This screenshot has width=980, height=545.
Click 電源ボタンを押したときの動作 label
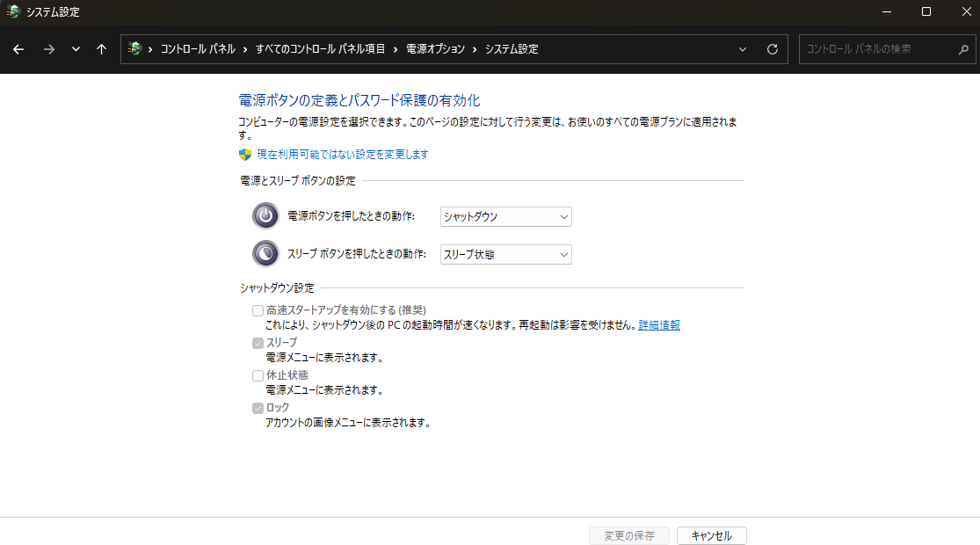351,216
